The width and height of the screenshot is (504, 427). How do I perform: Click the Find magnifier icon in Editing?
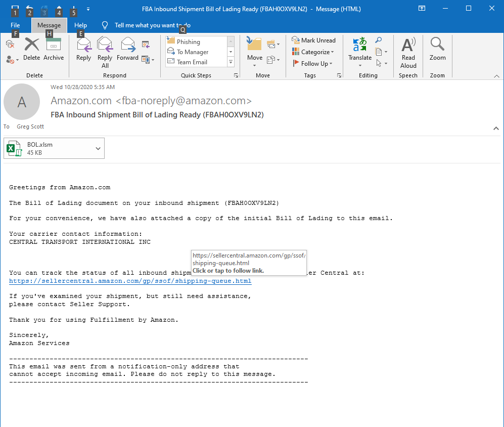[x=379, y=40]
